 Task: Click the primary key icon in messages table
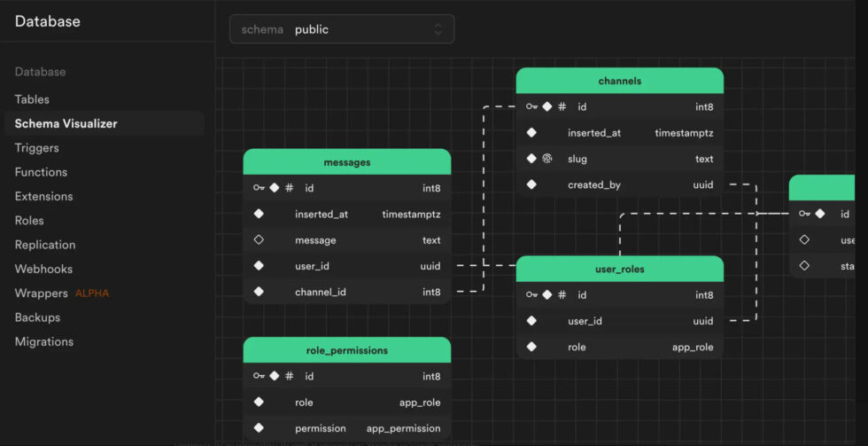click(x=259, y=188)
